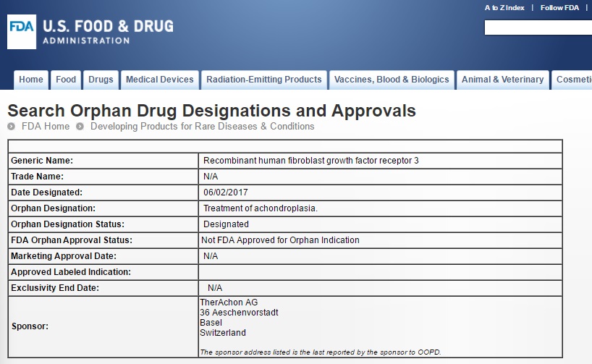Click the U.S. Food & Drug Administration wordmark
The image size is (592, 364).
pyautogui.click(x=108, y=32)
